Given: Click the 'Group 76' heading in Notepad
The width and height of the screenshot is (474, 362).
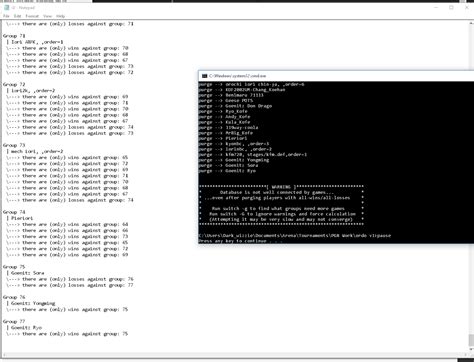Looking at the screenshot, I should 14,297.
